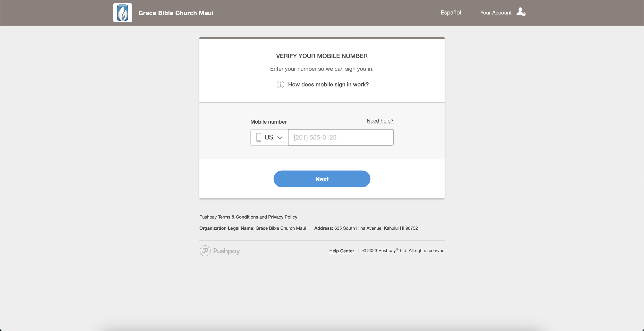Open the Privacy Policy link
Image resolution: width=644 pixels, height=331 pixels.
[x=283, y=217]
